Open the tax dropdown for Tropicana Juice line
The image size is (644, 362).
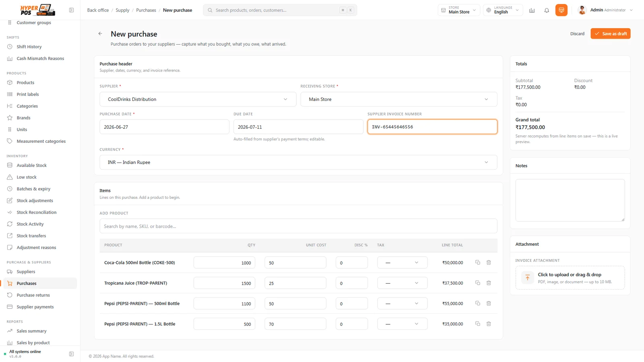402,283
